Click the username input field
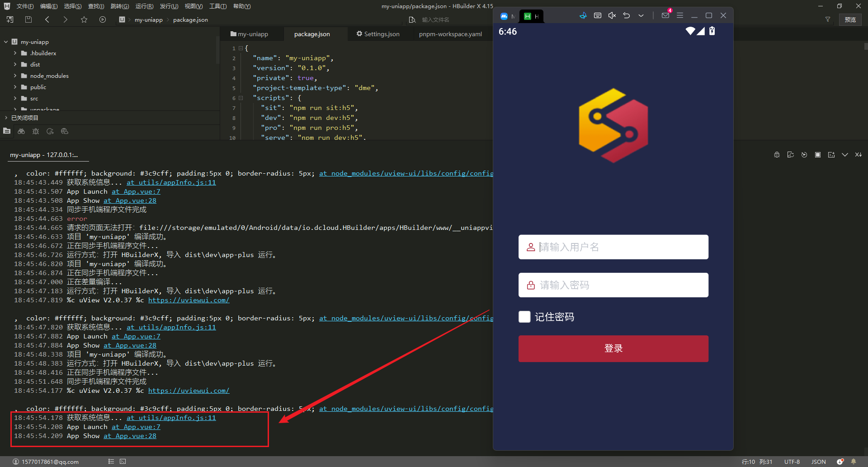The image size is (868, 467). [x=619, y=247]
